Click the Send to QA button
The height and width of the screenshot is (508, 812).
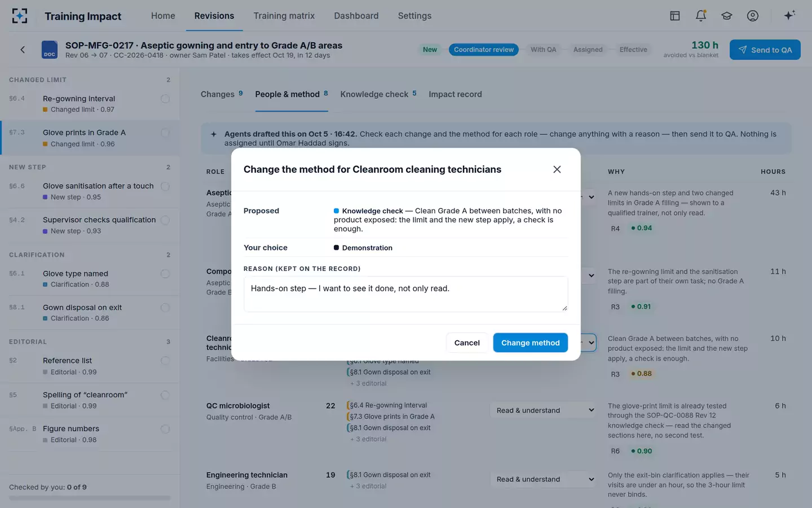tap(765, 50)
